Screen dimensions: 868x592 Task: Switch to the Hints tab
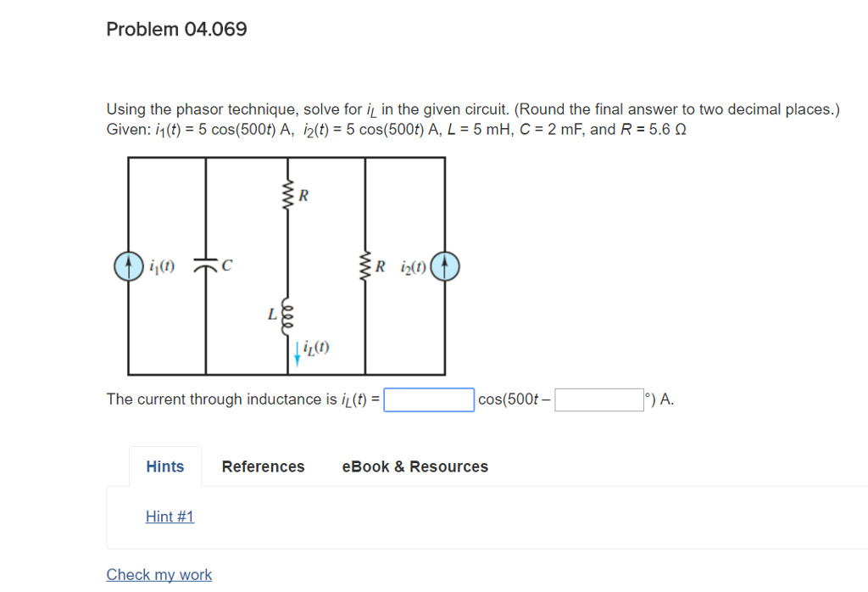pos(165,466)
